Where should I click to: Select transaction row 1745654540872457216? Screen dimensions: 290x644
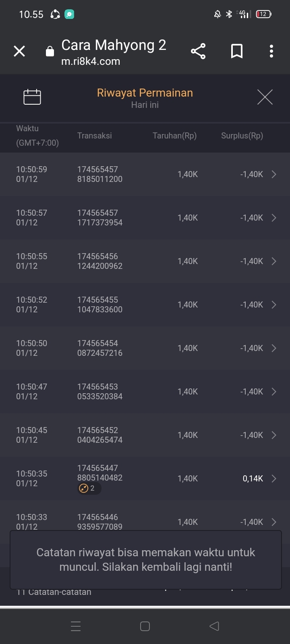click(99, 348)
